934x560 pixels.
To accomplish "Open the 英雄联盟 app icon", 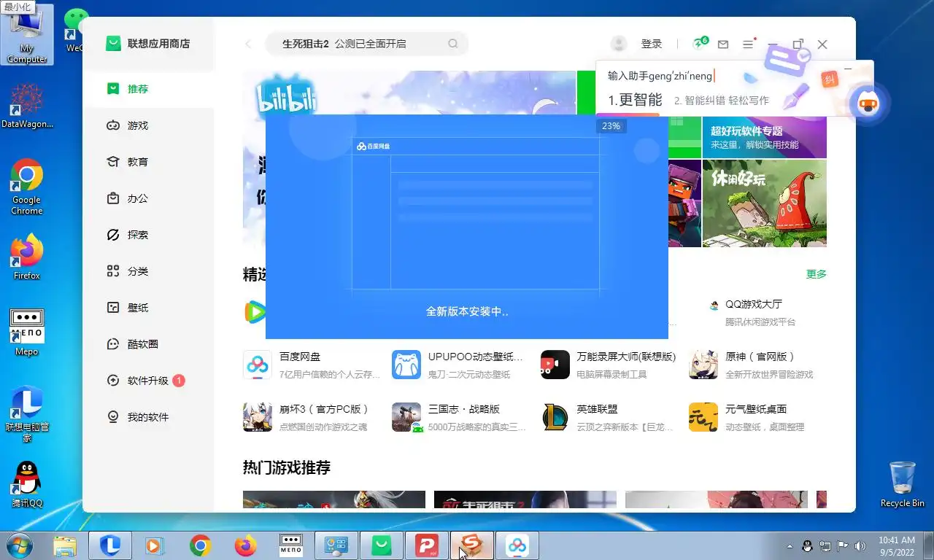I will (555, 417).
